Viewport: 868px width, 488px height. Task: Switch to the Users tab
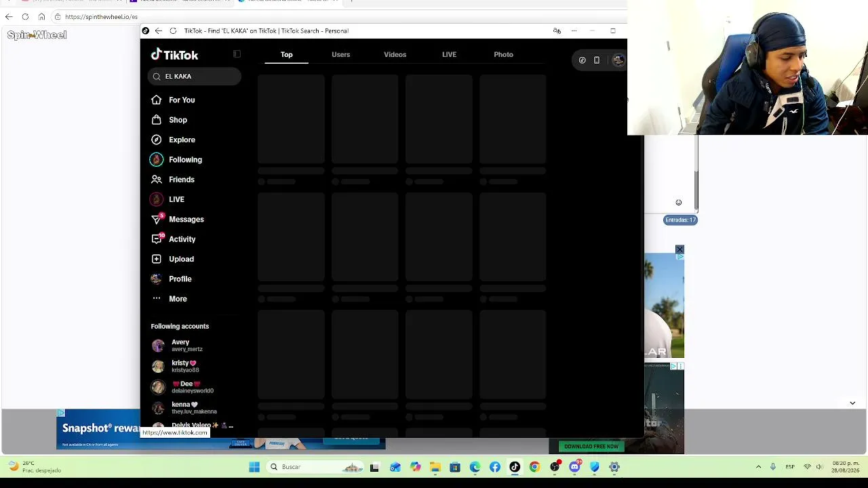tap(340, 54)
